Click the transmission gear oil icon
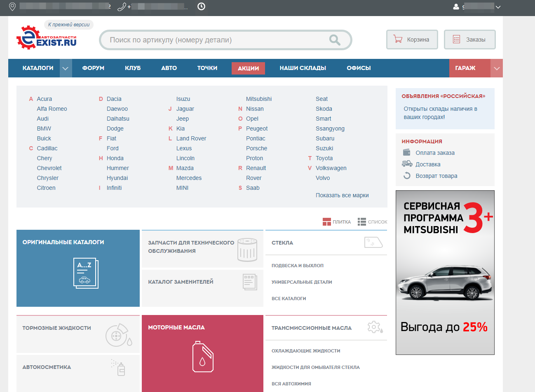This screenshot has width=535, height=392. (375, 327)
